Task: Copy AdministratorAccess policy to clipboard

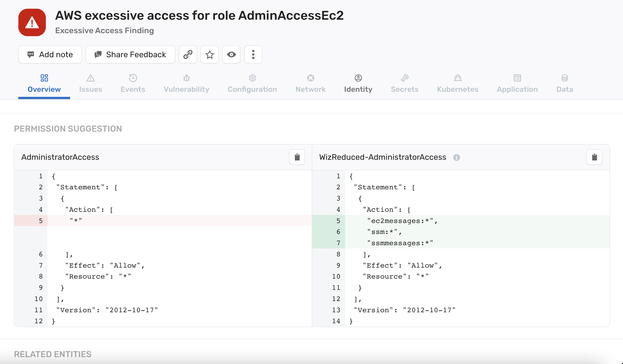Action: (297, 157)
